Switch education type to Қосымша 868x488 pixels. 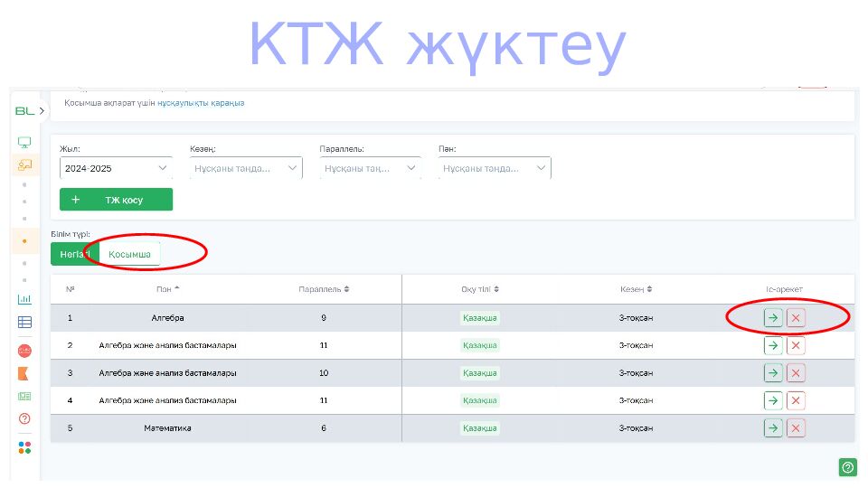129,254
